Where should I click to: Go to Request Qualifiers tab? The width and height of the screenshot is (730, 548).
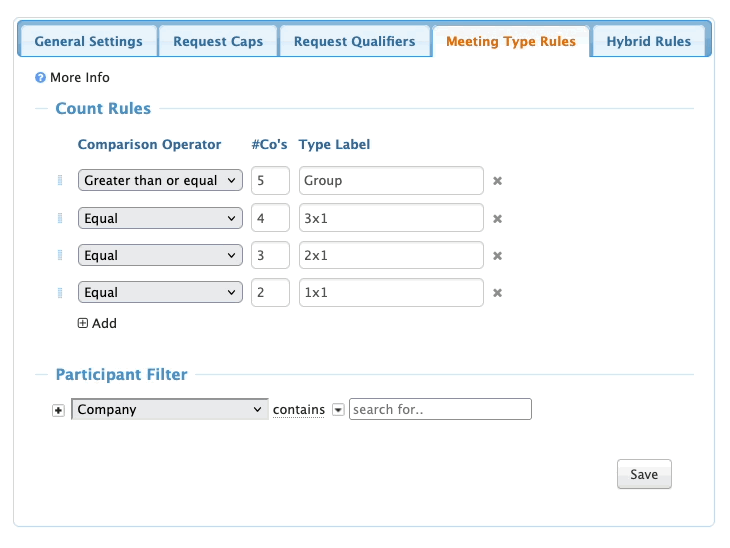[354, 42]
